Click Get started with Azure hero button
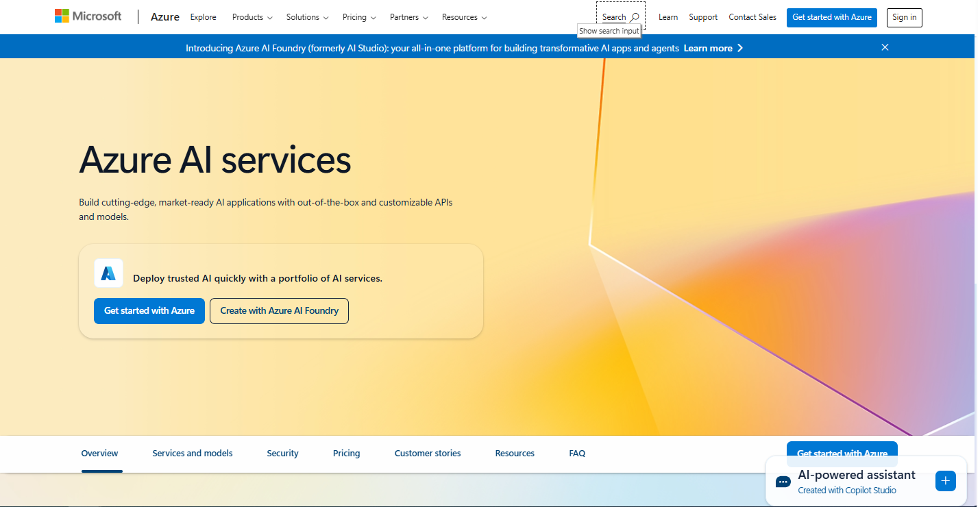Image resolution: width=980 pixels, height=507 pixels. [x=149, y=311]
